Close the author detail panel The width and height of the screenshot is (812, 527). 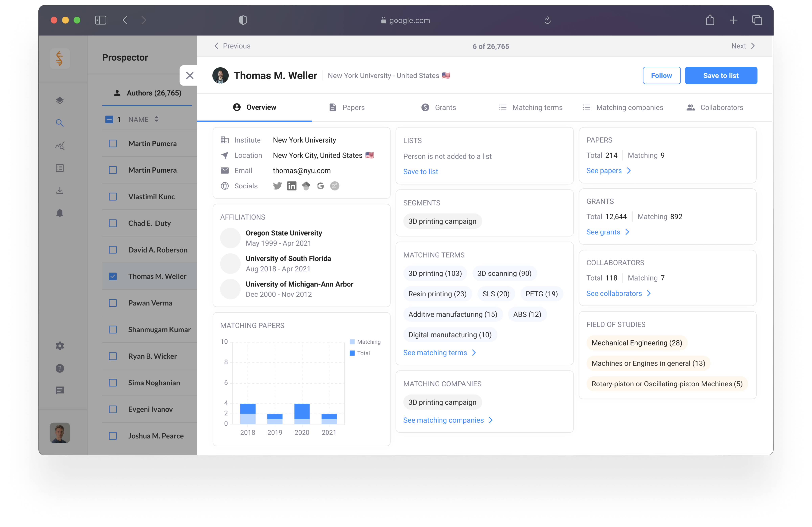pyautogui.click(x=190, y=75)
